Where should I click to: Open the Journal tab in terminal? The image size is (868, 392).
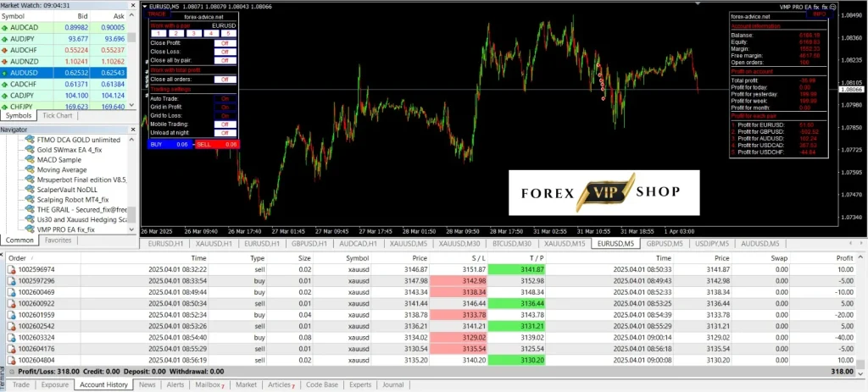coord(393,385)
